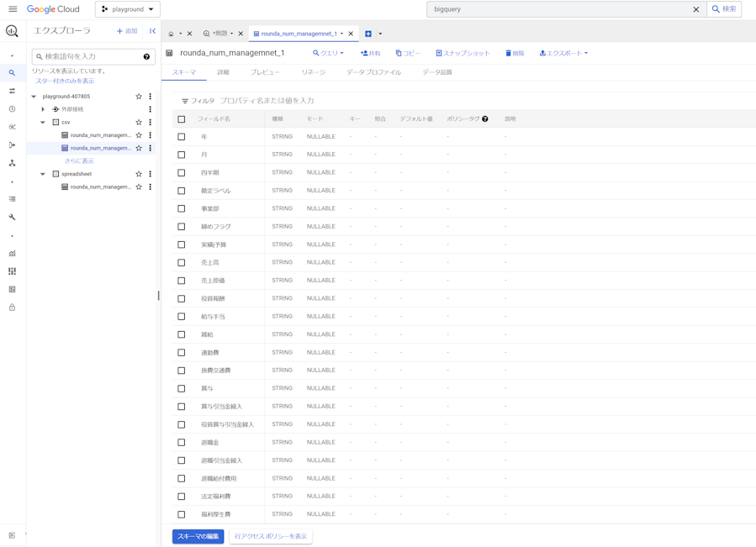
Task: Click the スキーマの編集 button
Action: tap(198, 536)
